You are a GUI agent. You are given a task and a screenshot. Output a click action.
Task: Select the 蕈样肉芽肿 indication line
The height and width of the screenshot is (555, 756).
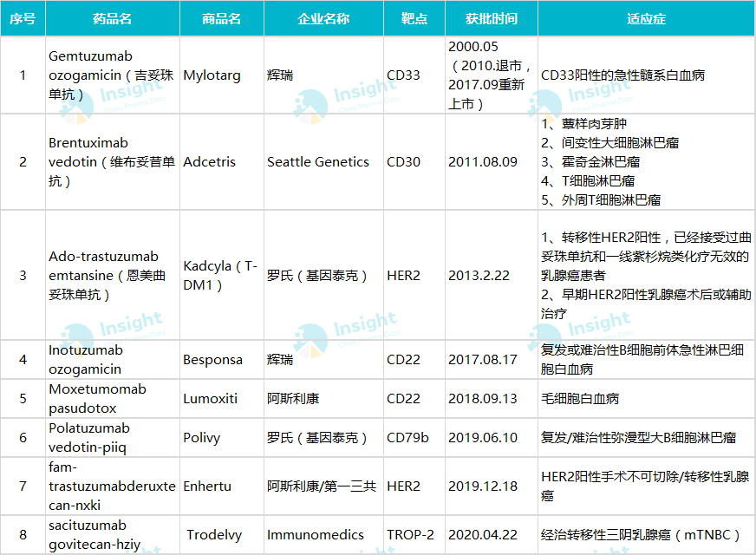point(583,124)
